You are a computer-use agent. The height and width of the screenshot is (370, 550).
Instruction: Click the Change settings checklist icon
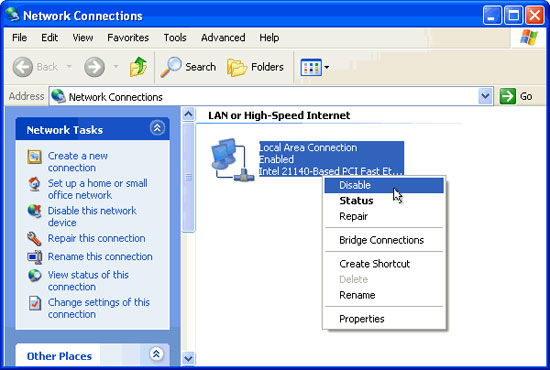point(34,303)
